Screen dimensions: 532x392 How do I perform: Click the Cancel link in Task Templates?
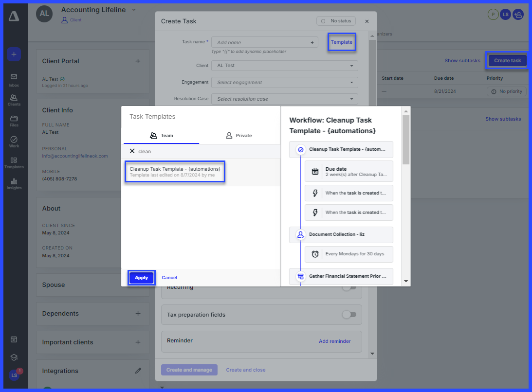tap(169, 278)
